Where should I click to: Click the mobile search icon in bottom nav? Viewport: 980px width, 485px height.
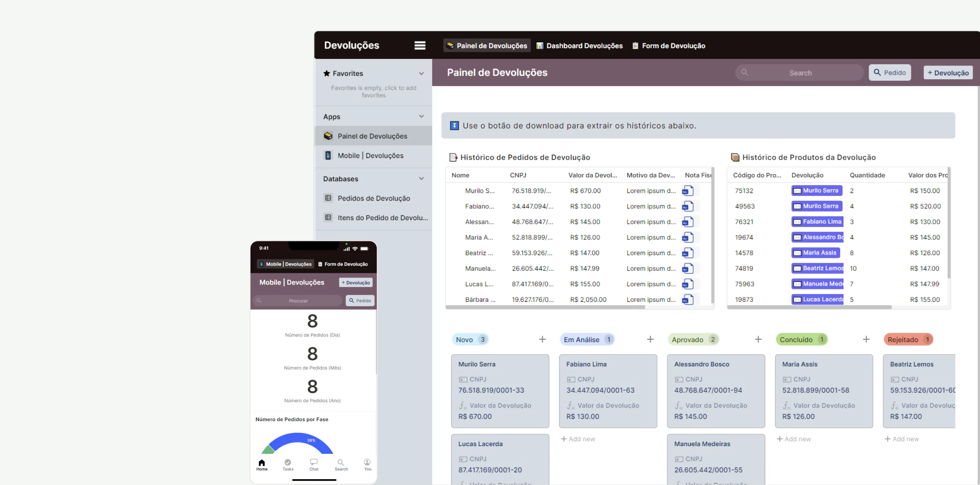[341, 463]
